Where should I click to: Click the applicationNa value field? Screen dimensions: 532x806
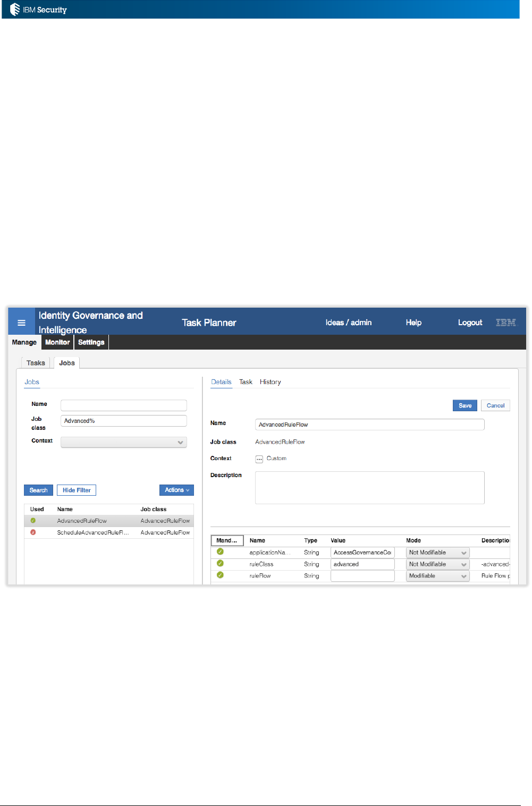click(x=362, y=553)
